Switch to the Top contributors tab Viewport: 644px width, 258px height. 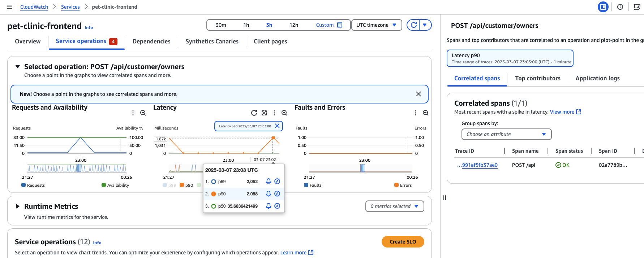point(538,78)
